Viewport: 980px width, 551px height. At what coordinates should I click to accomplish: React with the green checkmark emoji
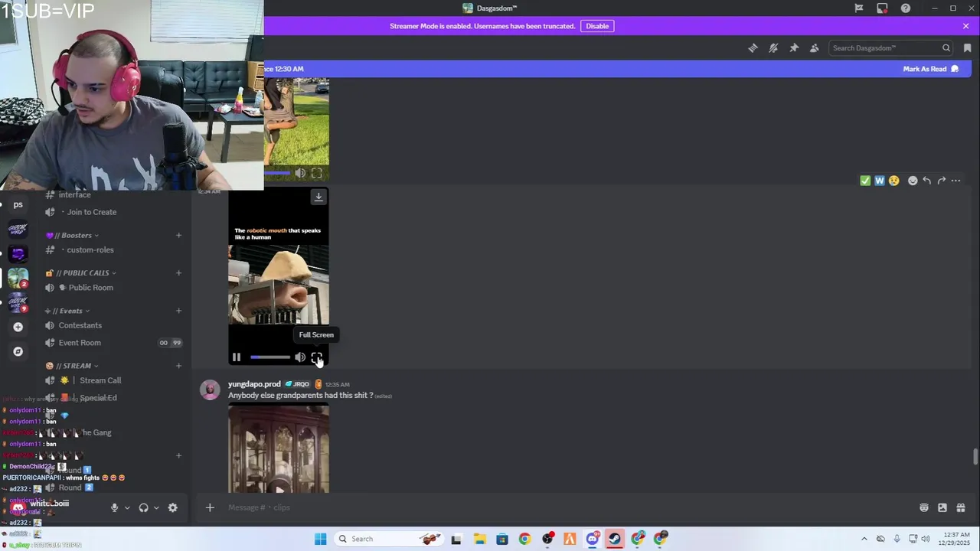click(865, 181)
